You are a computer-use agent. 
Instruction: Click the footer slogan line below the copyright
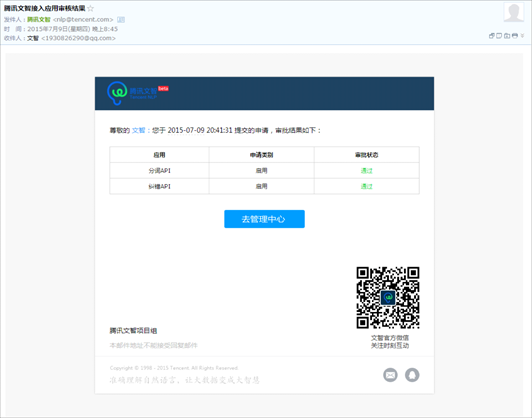(185, 380)
